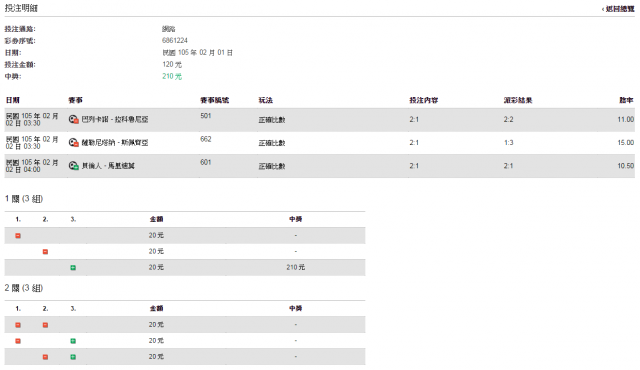
Task: Click the 開彩結果 column header
Action: pyautogui.click(x=518, y=100)
